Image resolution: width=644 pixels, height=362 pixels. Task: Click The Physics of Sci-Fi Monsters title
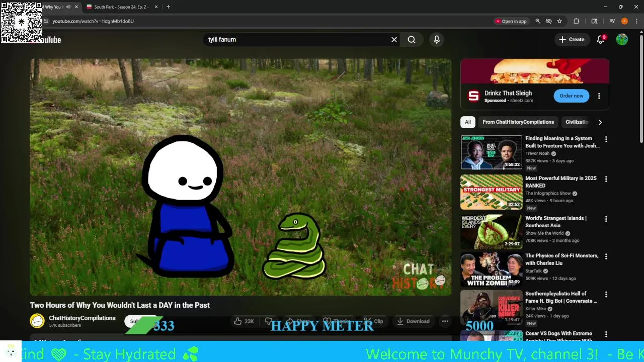[x=562, y=259]
